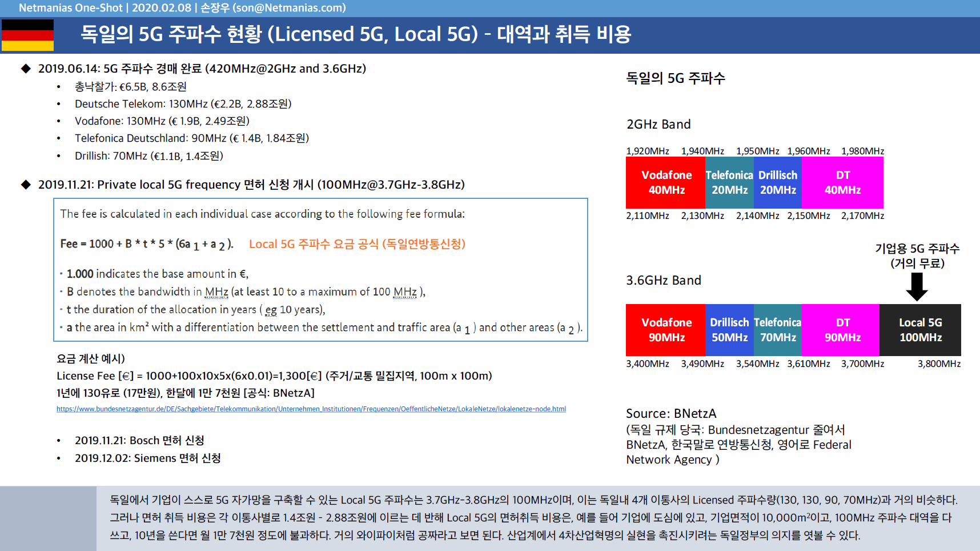Click 'The fee is calculated in each individual case' sentence
Screen dimensions: 980x551
pos(263,214)
